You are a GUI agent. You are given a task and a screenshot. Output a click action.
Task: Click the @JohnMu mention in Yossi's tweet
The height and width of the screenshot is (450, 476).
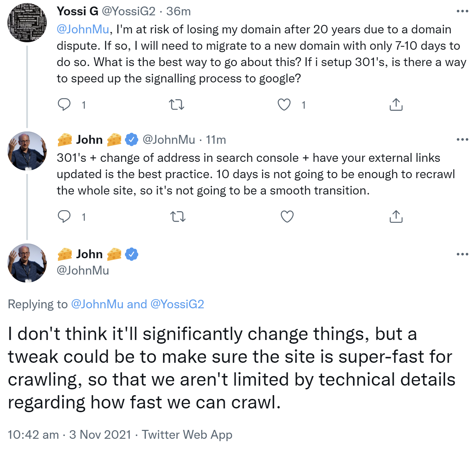[x=83, y=29]
